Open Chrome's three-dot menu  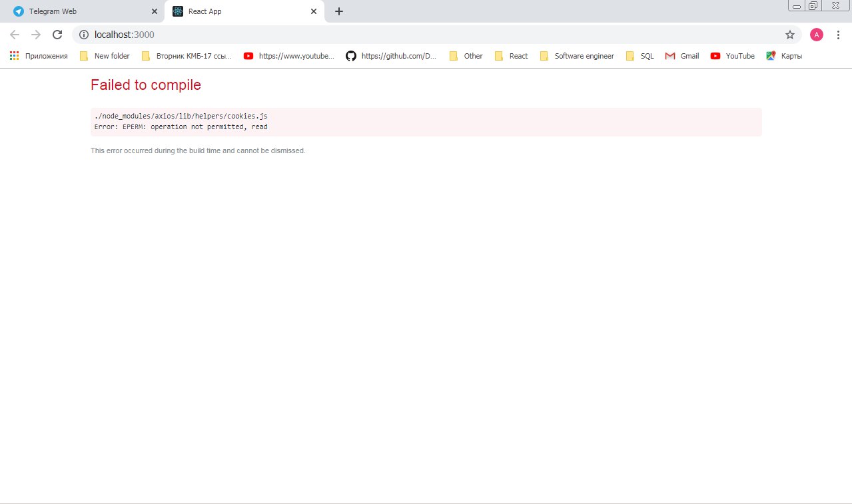pos(838,35)
